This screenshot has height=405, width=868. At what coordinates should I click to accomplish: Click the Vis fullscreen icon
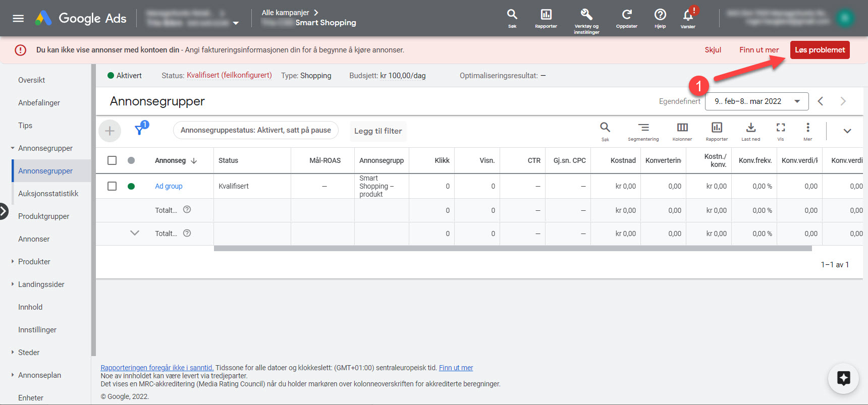click(x=781, y=131)
